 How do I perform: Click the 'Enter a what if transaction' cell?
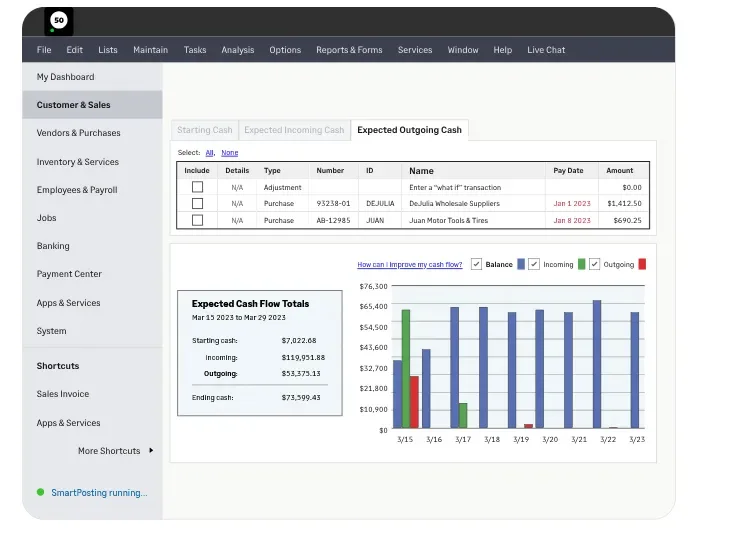click(455, 188)
